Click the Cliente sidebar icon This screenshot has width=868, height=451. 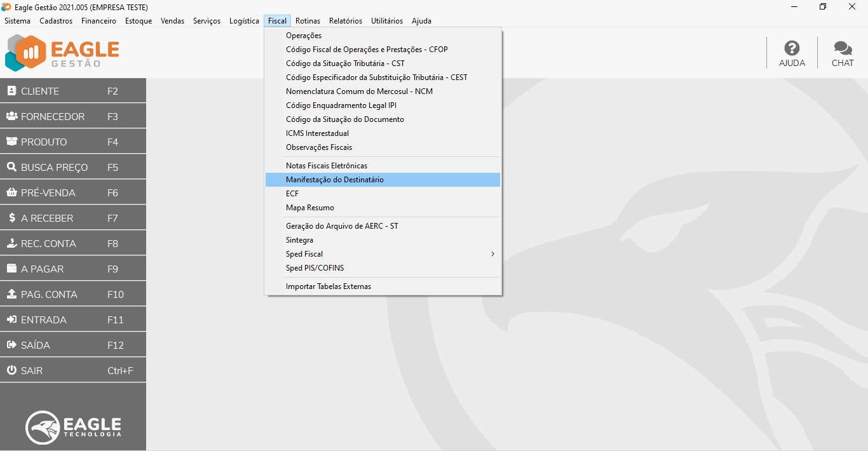(11, 91)
